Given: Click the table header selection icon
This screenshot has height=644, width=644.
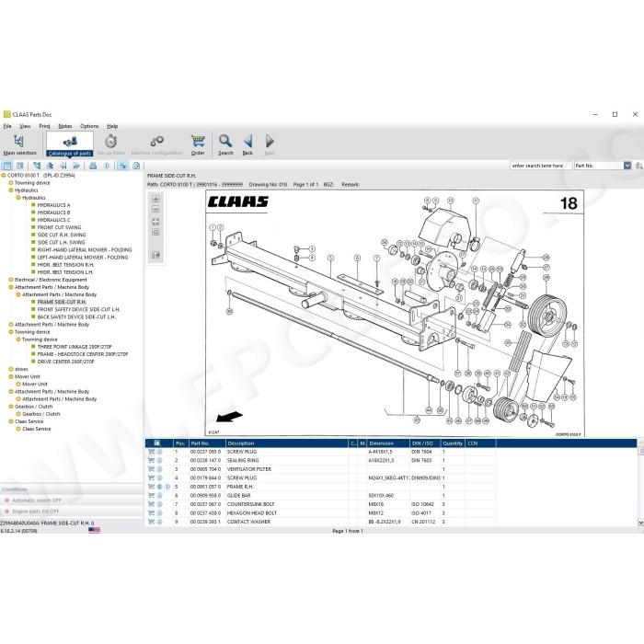Looking at the screenshot, I should 157,443.
